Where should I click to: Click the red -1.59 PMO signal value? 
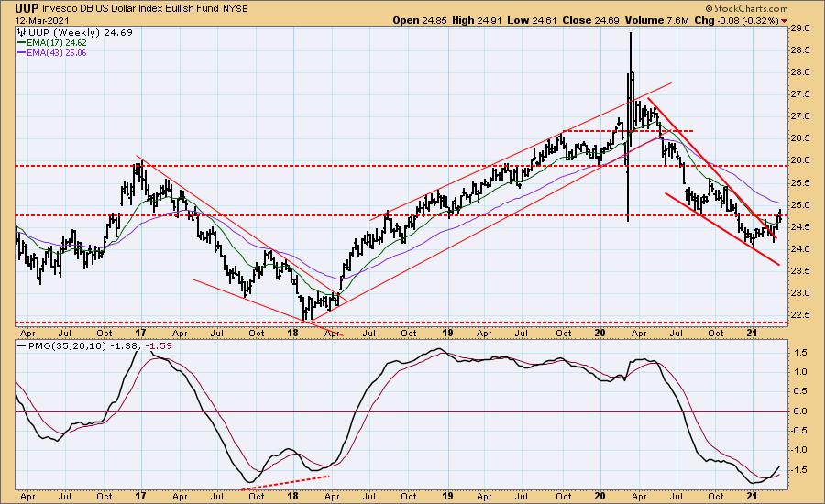point(159,345)
